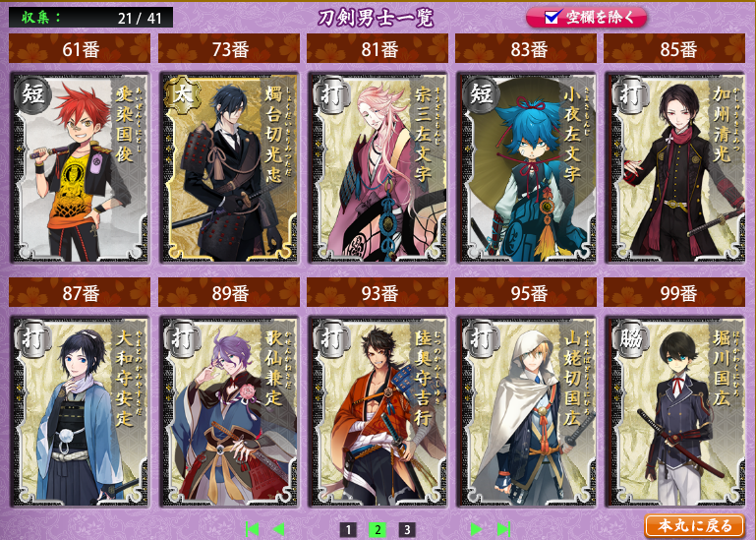
Task: Return to 本丸 with orange button
Action: coord(694,525)
